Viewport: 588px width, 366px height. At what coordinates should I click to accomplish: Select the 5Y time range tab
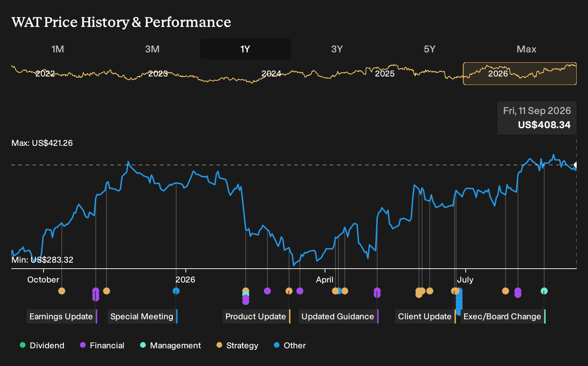[430, 49]
